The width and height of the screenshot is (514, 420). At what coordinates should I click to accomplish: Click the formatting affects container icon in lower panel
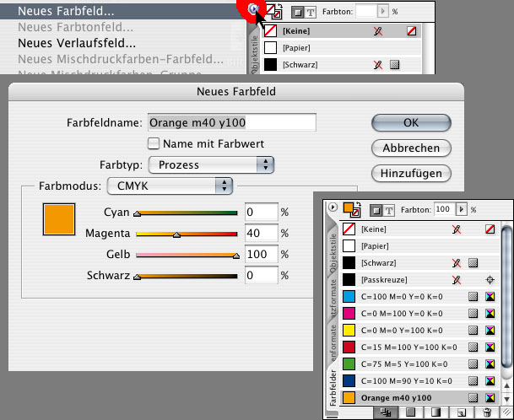pos(375,209)
